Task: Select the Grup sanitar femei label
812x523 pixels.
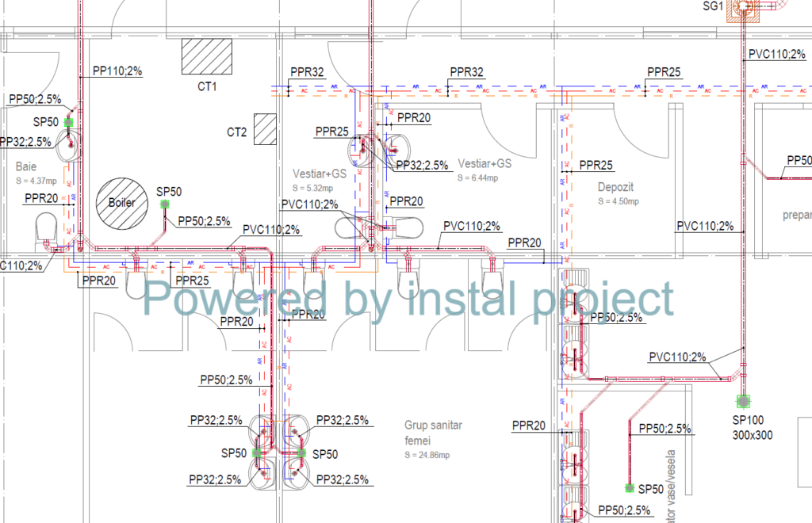Action: (432, 432)
